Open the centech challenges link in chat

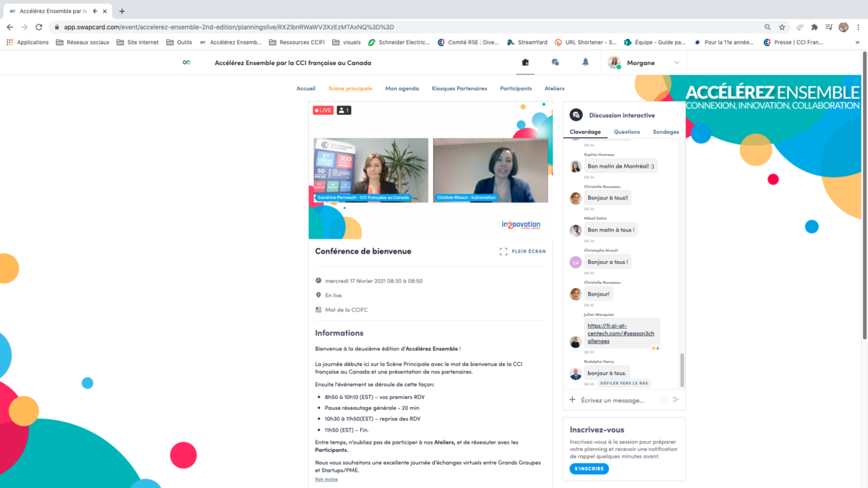(x=621, y=333)
